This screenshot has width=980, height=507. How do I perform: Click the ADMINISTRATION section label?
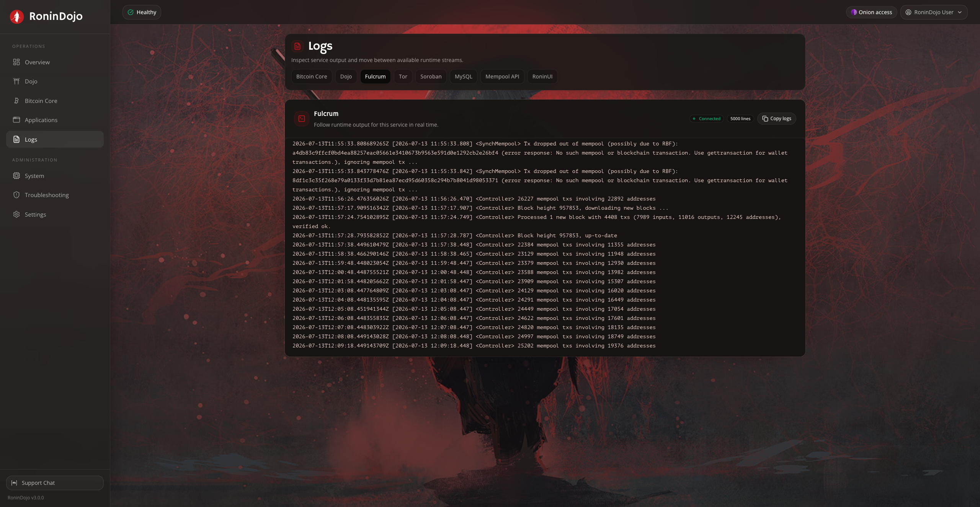tap(35, 160)
